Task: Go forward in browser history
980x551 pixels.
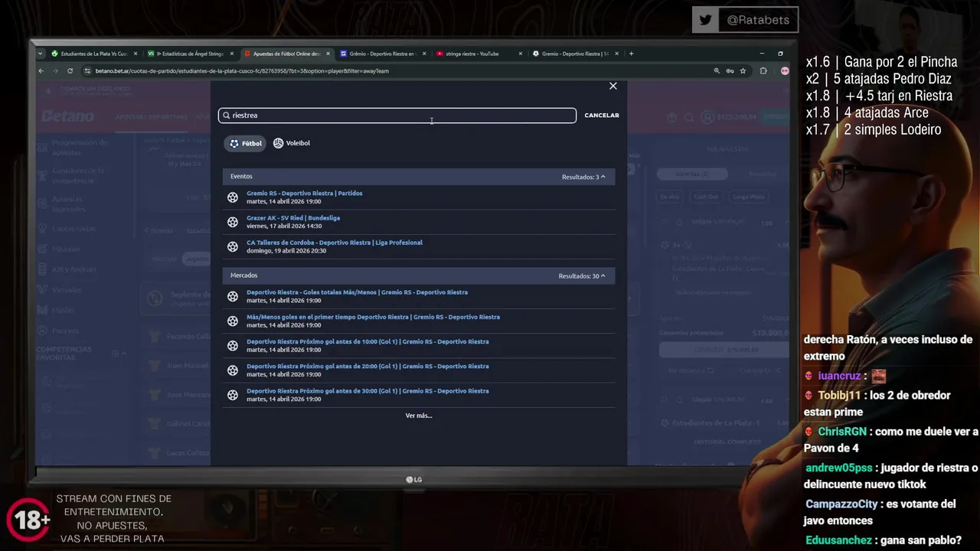Action: (55, 70)
